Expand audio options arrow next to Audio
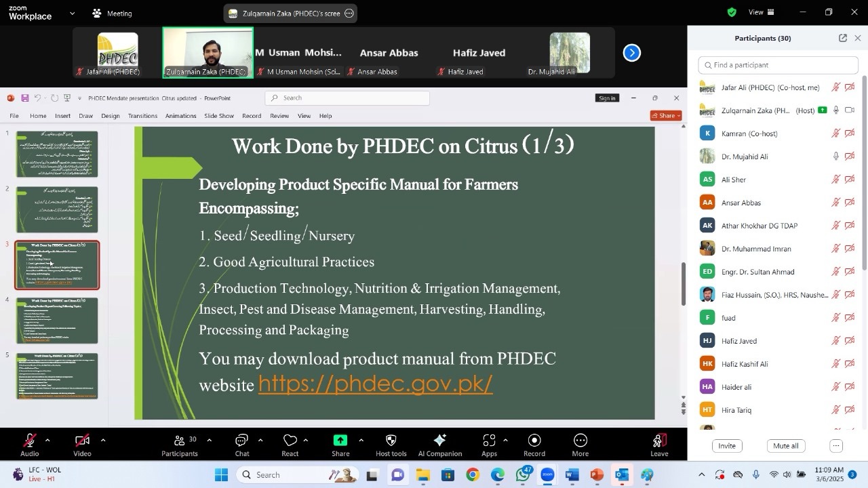The width and height of the screenshot is (868, 488). [x=47, y=441]
